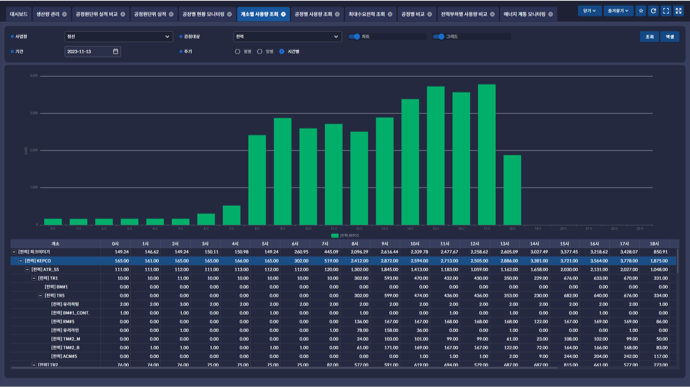Screen dimensions: 690x388
Task: Click the fullscreen icon in top toolbar
Action: 666,11
